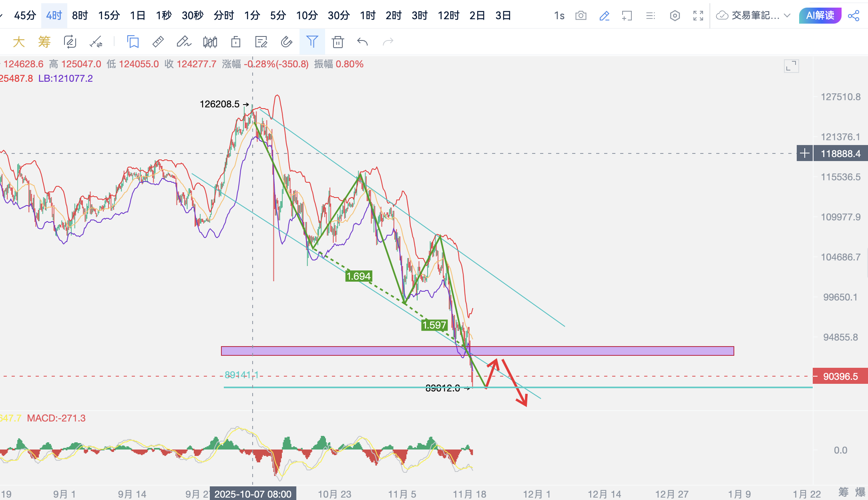Click the share icon

(854, 16)
